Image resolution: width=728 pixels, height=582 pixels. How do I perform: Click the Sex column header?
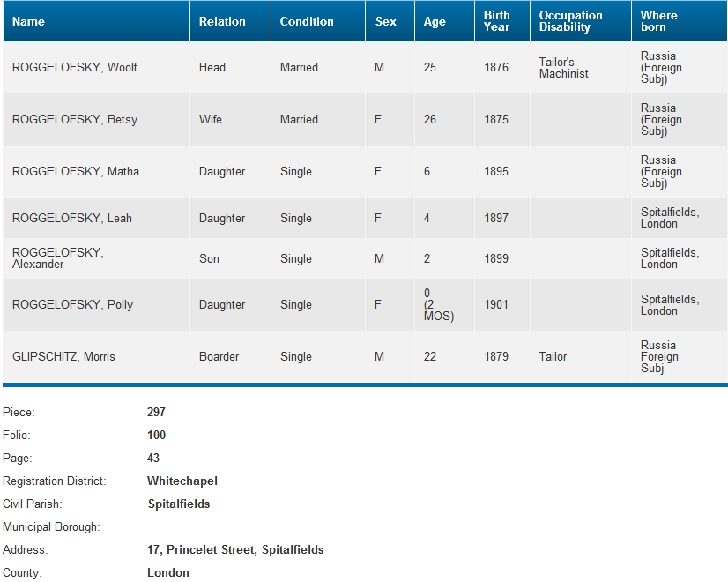[x=386, y=21]
